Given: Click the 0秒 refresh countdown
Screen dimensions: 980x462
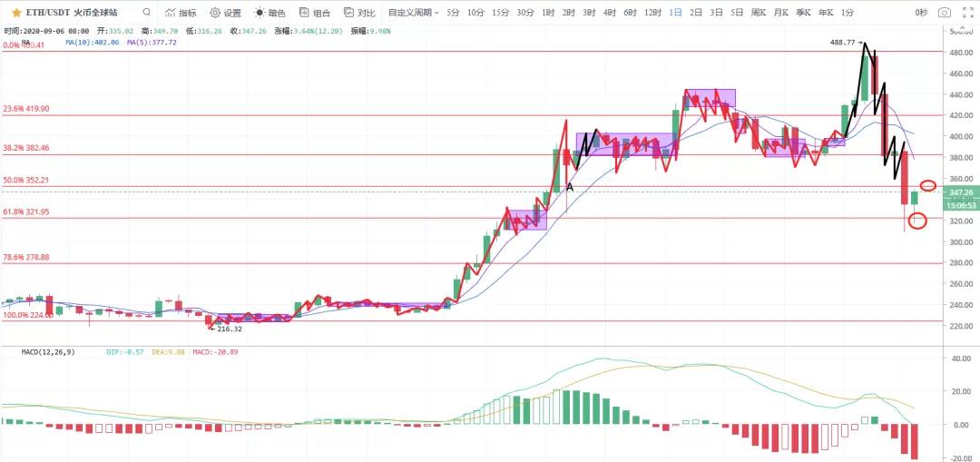Looking at the screenshot, I should coord(921,13).
